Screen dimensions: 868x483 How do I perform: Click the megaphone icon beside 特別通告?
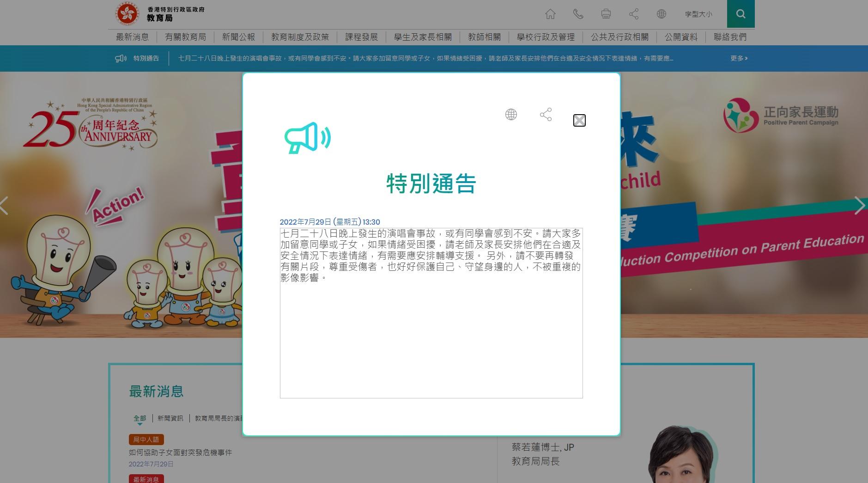tap(121, 58)
